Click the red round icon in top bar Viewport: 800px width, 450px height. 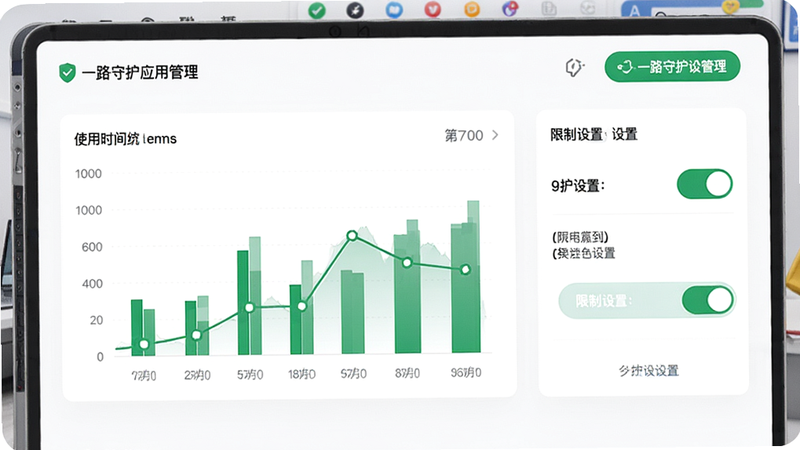pos(433,9)
